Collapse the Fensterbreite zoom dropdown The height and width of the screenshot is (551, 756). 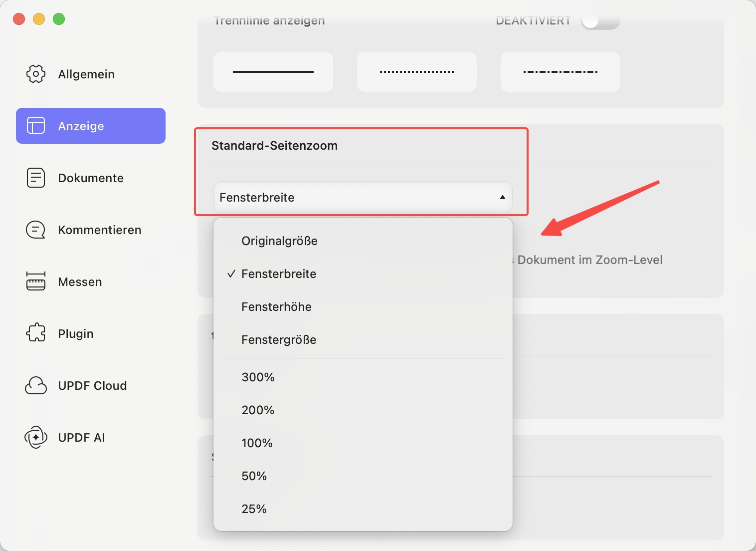click(363, 197)
